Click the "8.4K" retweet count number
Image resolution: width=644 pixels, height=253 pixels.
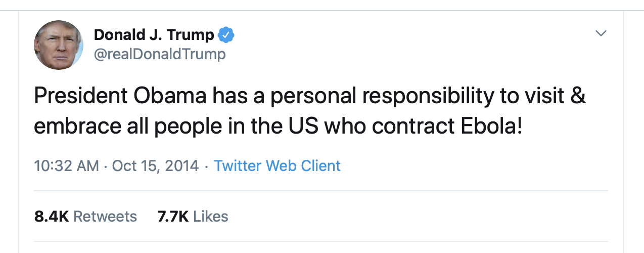[x=51, y=217]
